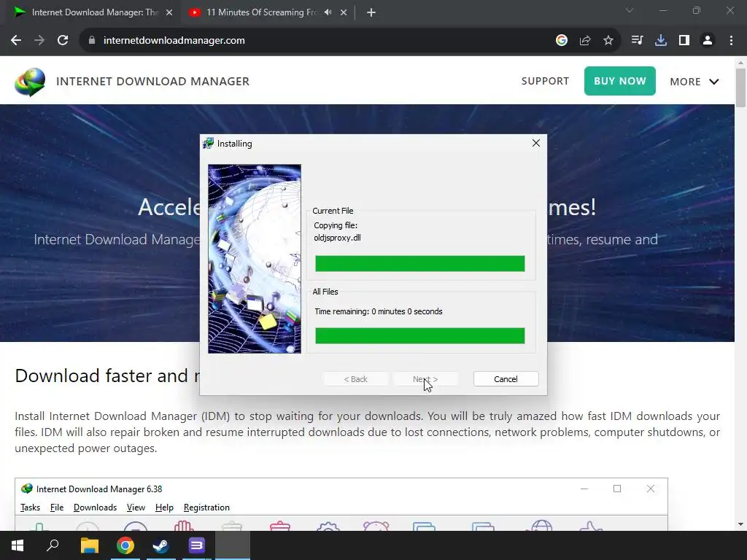Open the SUPPORT page link
Viewport: 747px width, 560px height.
point(545,81)
